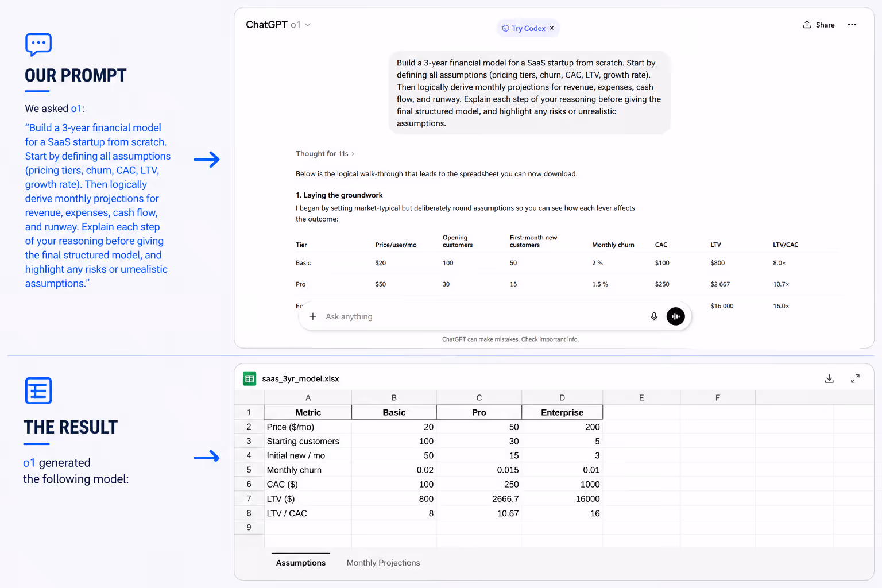Click the Price/user/mo column header
Image resolution: width=882 pixels, height=588 pixels.
pyautogui.click(x=396, y=245)
